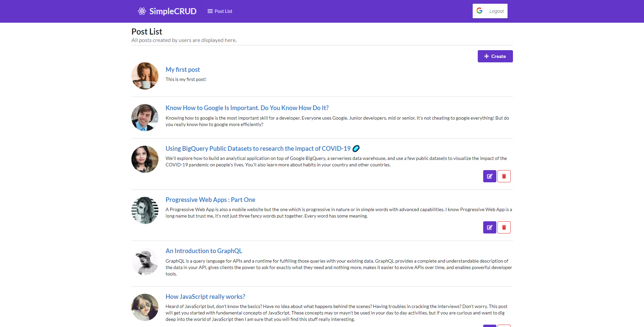This screenshot has height=327, width=644.
Task: Delete the Progressive Web Apps post
Action: pyautogui.click(x=504, y=227)
